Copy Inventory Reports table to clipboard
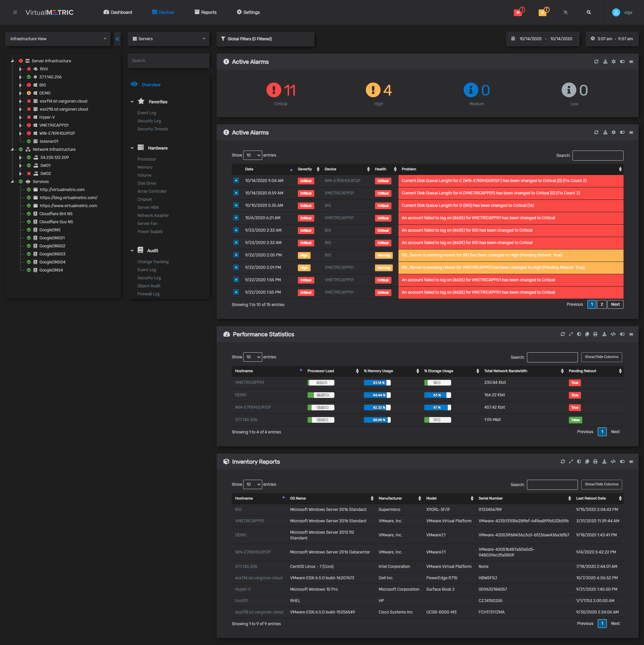Viewport: 644px width, 645px height. [x=587, y=462]
